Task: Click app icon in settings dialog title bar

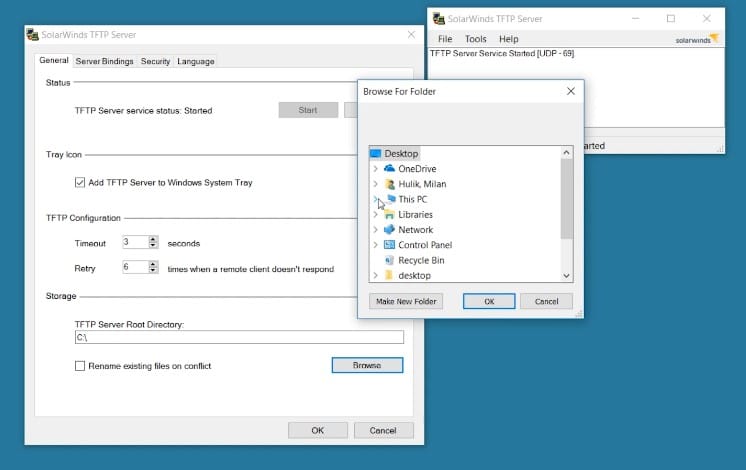Action: pos(32,34)
